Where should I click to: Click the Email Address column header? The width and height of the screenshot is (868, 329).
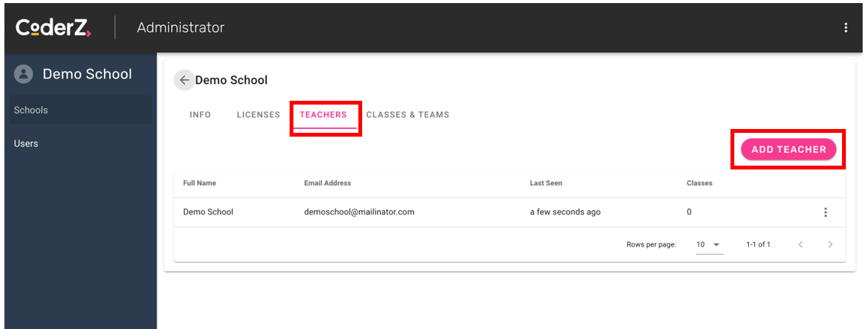(327, 183)
